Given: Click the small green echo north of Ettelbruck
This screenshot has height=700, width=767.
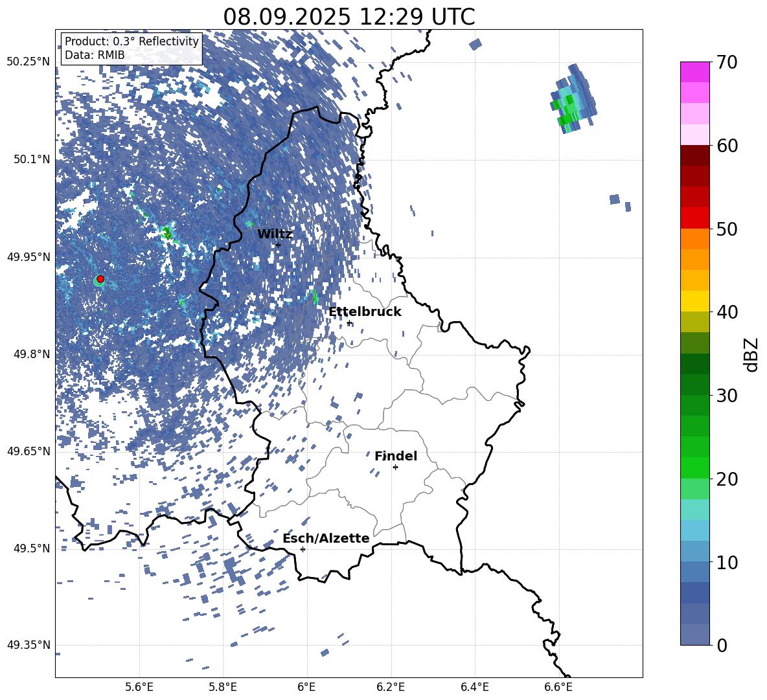Looking at the screenshot, I should click(x=315, y=296).
